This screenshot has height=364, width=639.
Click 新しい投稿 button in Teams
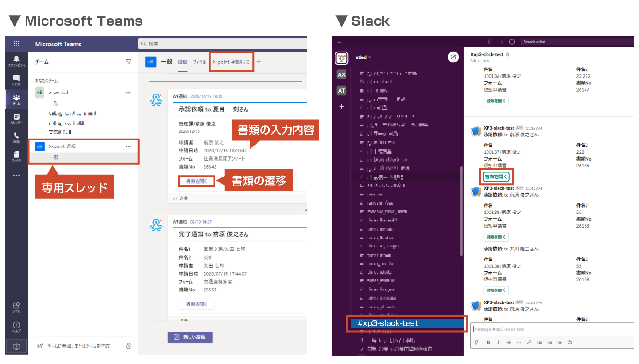tap(190, 338)
